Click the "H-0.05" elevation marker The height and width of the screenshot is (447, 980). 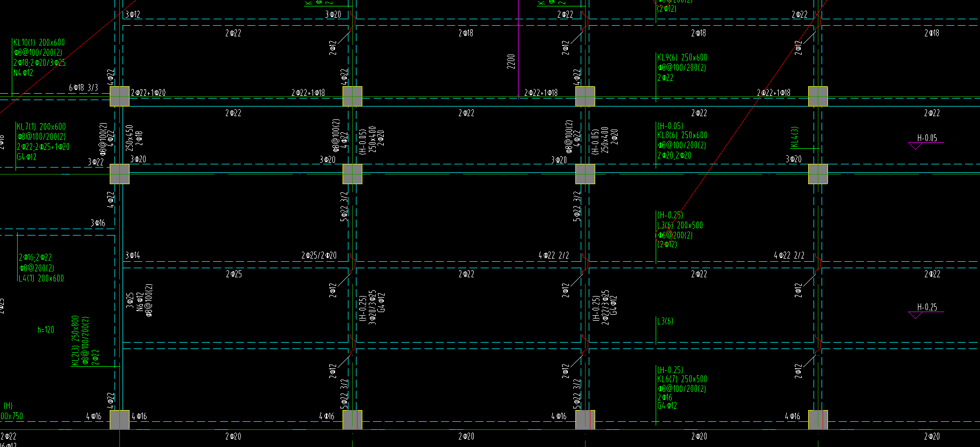(x=927, y=138)
